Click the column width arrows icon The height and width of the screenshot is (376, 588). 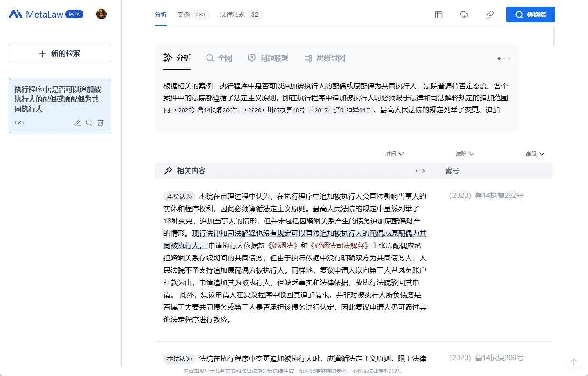pos(420,171)
